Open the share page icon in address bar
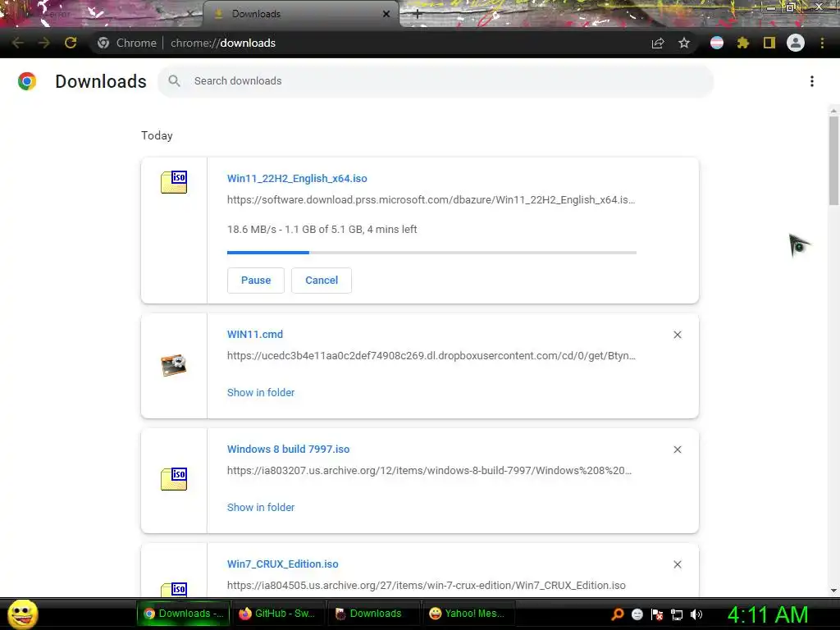The height and width of the screenshot is (630, 840). pos(658,43)
